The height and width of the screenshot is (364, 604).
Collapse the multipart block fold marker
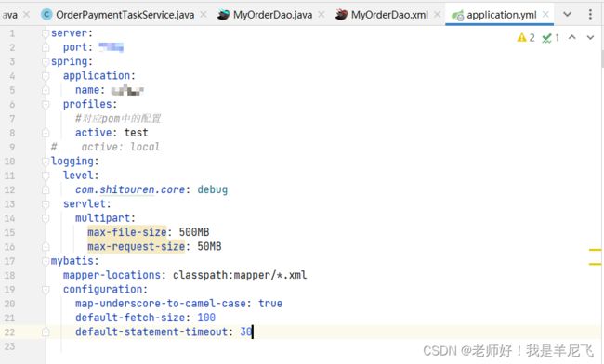click(46, 218)
